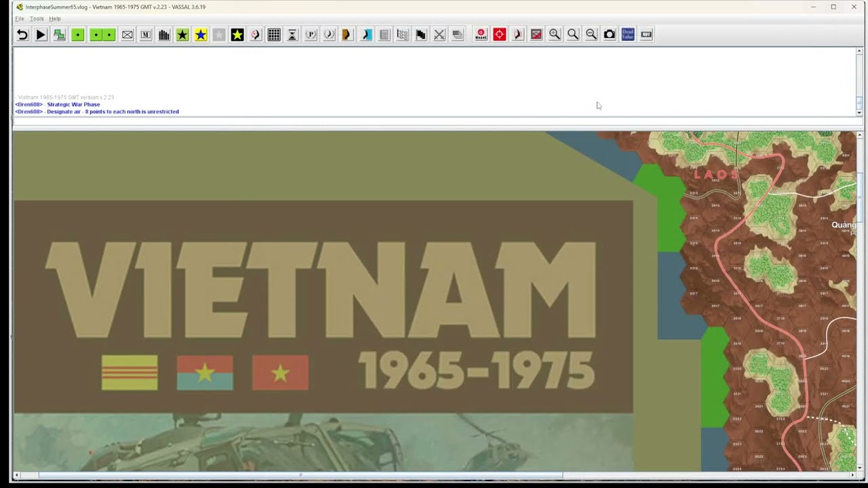Image resolution: width=868 pixels, height=488 pixels.
Task: Open the grid table toolbar icon
Action: [274, 35]
